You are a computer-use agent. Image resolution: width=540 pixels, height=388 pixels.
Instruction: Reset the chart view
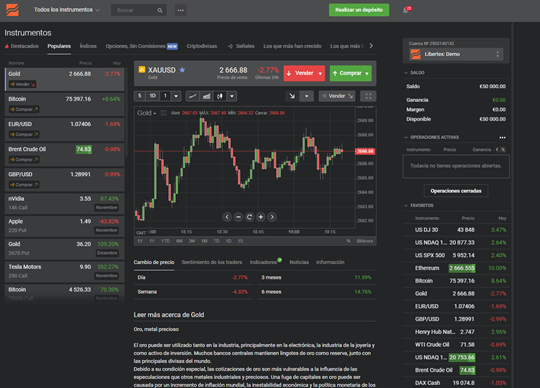click(249, 217)
